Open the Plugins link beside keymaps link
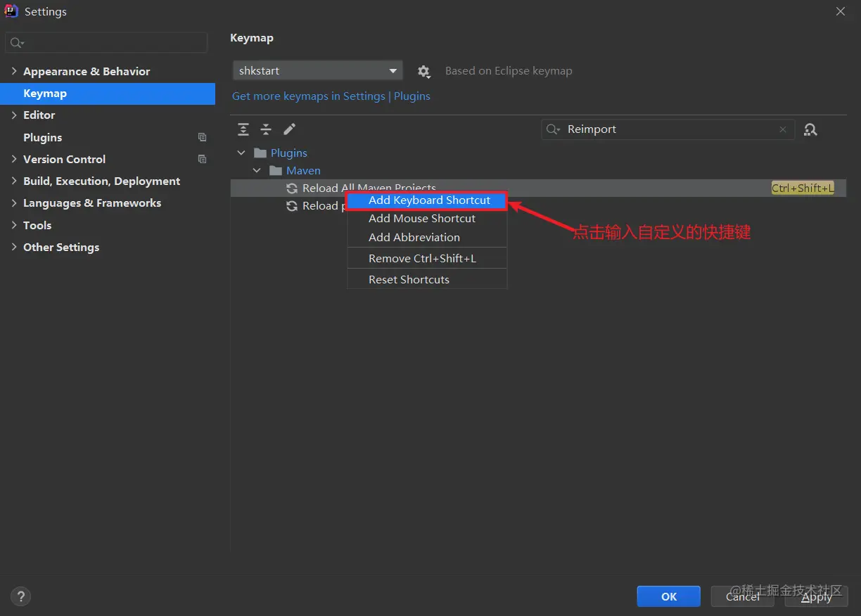861x616 pixels. coord(412,96)
